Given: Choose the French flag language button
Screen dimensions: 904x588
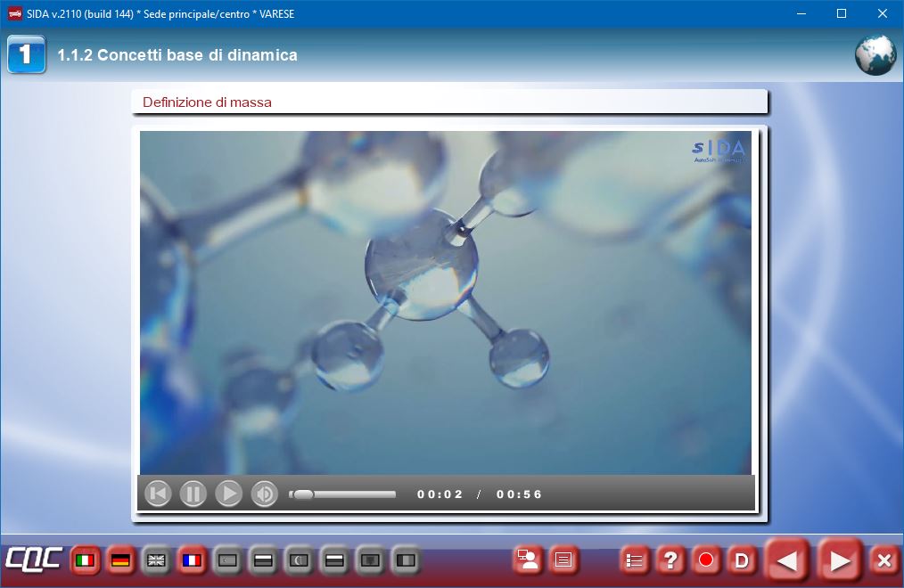Looking at the screenshot, I should (192, 560).
